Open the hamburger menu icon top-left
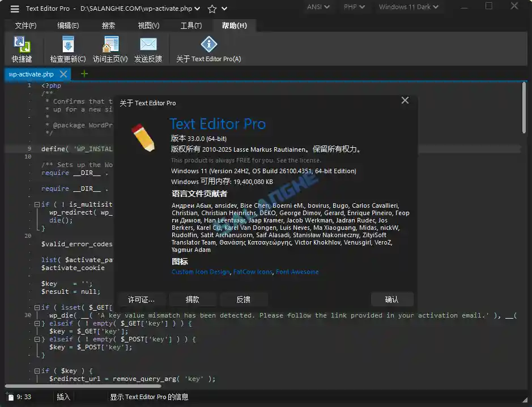 (14, 8)
